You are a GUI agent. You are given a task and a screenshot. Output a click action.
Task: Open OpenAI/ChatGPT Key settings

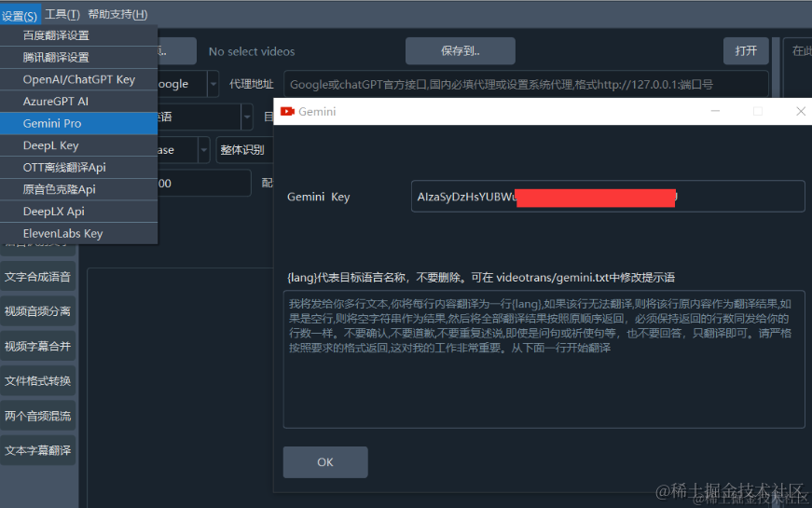click(x=78, y=79)
